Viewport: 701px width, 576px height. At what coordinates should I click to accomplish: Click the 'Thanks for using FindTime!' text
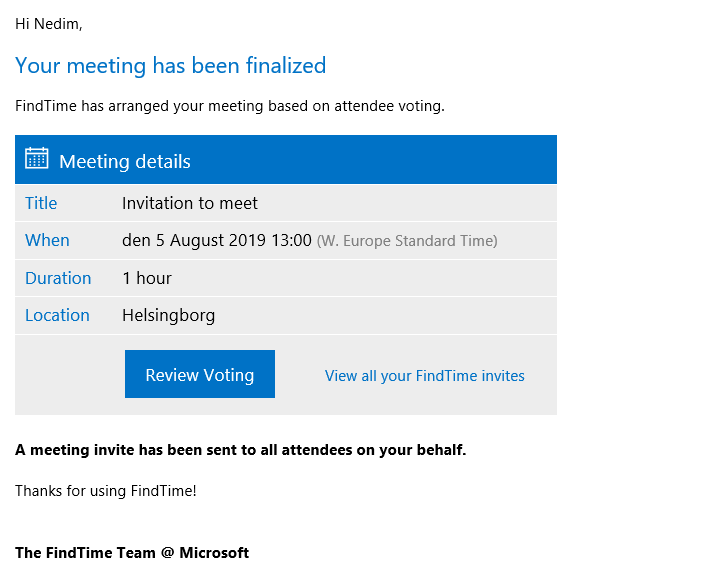pyautogui.click(x=106, y=490)
